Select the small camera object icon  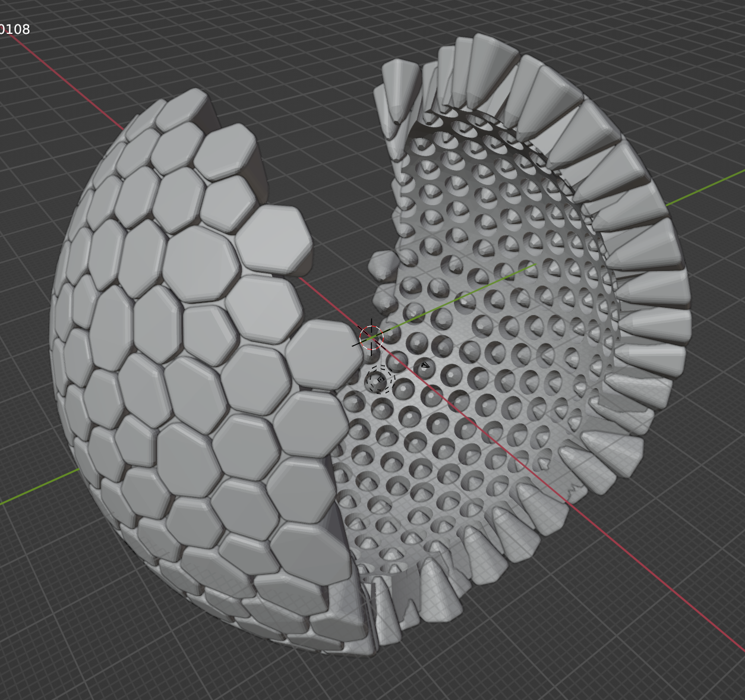point(424,365)
